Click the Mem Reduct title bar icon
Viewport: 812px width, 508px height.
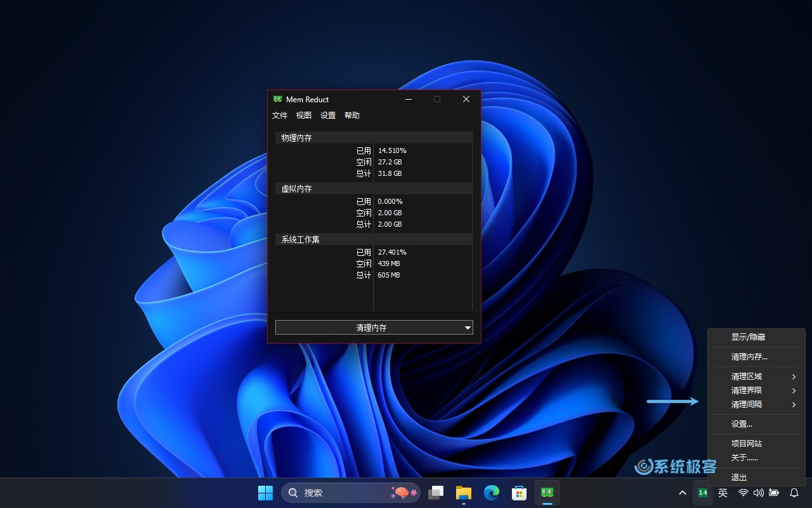tap(277, 99)
